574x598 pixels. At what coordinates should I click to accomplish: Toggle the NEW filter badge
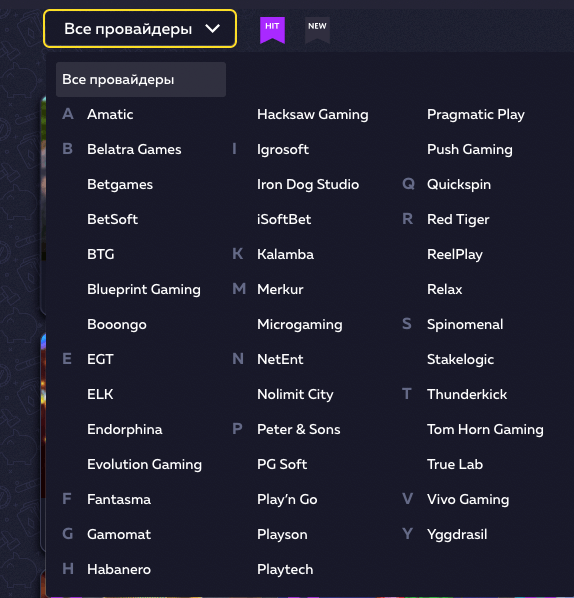click(317, 30)
